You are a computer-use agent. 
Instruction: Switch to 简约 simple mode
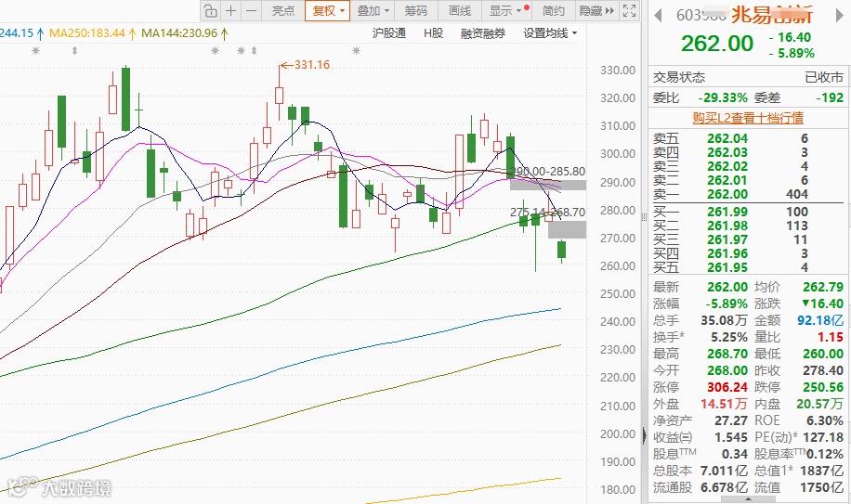point(553,11)
